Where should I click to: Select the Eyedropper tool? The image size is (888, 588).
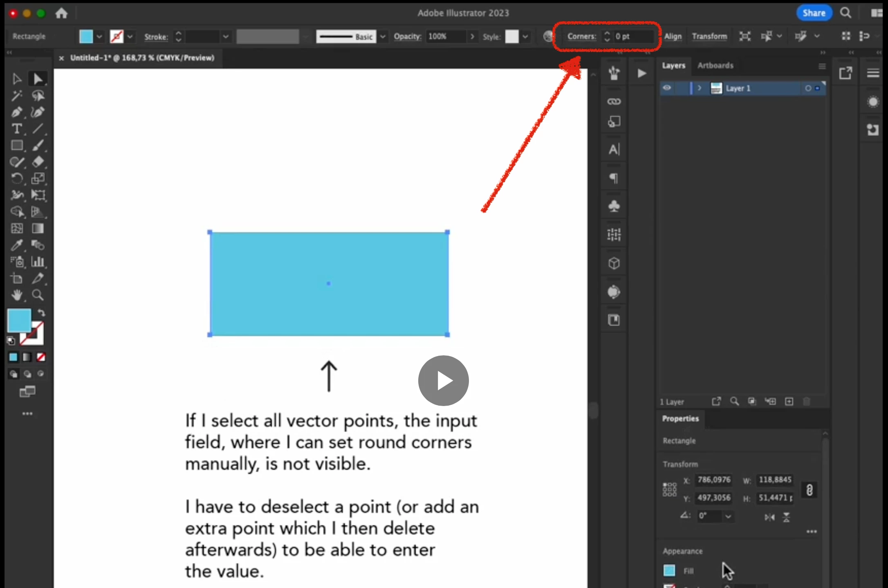16,245
